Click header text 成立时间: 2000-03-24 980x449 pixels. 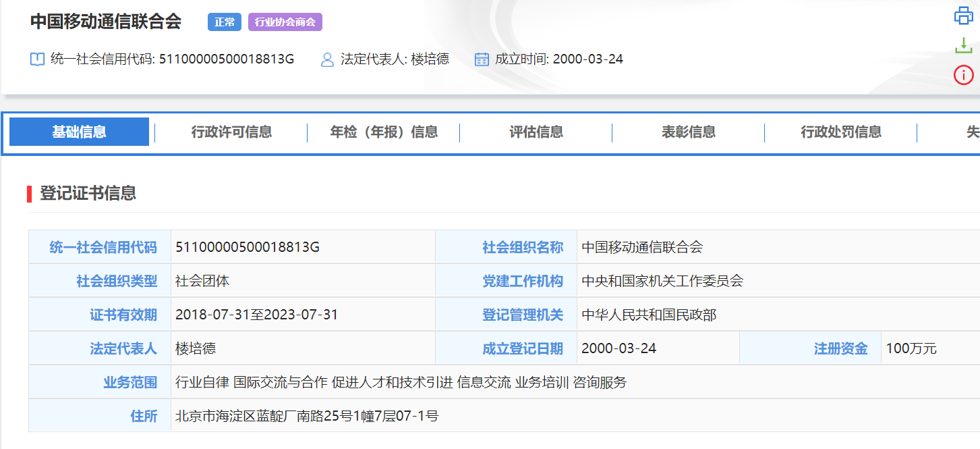click(x=559, y=59)
